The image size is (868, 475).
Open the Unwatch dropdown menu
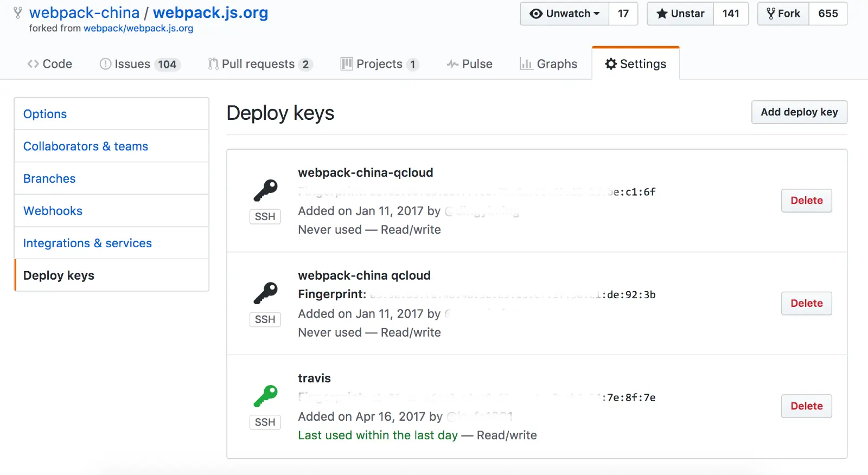[565, 14]
